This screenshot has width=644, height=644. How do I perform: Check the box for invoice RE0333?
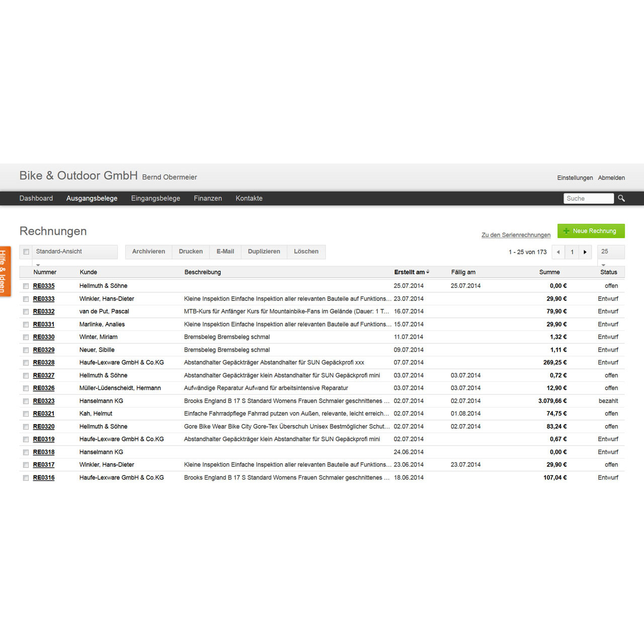point(26,299)
